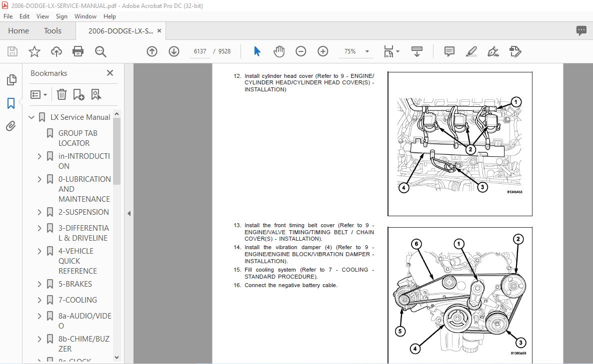
Task: Show the Page Thumbnails panel
Action: tap(11, 80)
